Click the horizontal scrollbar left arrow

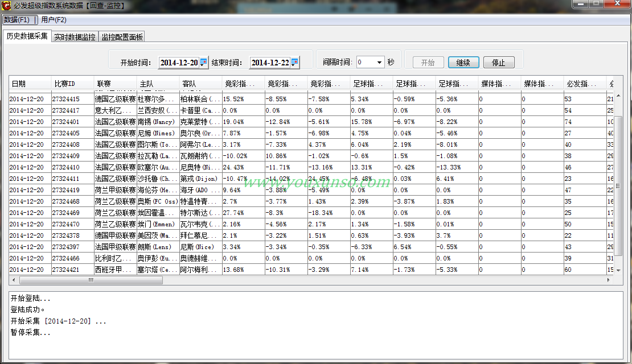[14, 280]
